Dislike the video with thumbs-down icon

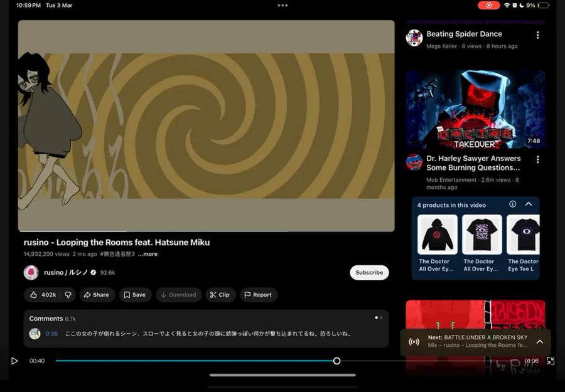click(x=68, y=295)
